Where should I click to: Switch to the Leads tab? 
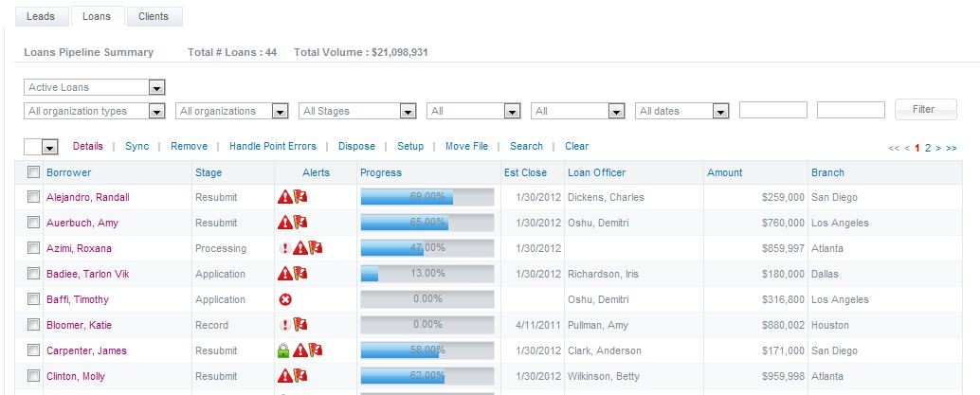pyautogui.click(x=41, y=17)
